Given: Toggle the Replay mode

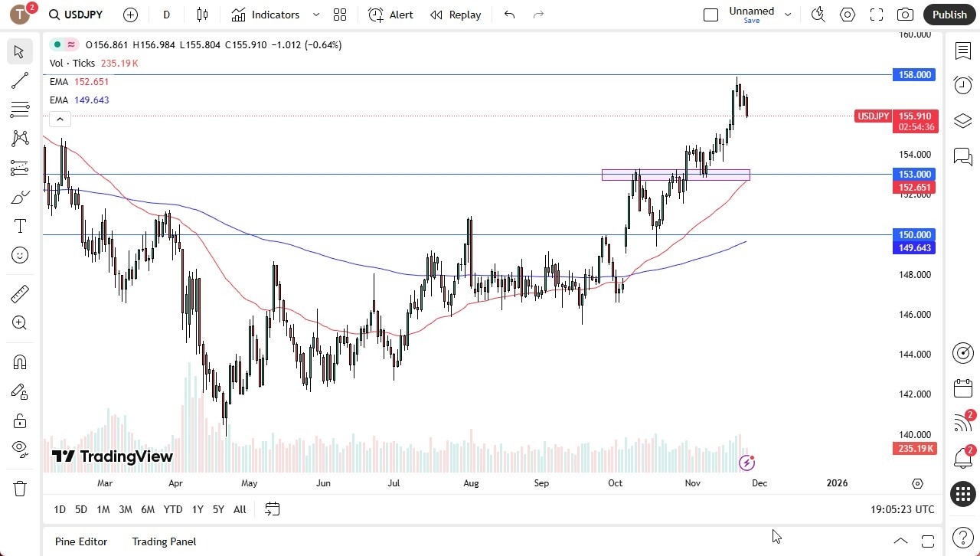Looking at the screenshot, I should (455, 15).
